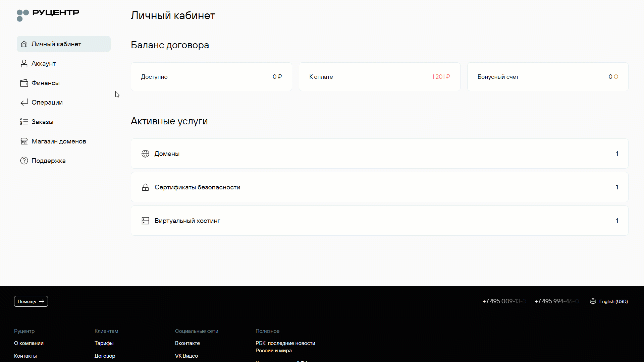The image size is (644, 362).
Task: Select the Финансы sidebar item
Action: (46, 83)
